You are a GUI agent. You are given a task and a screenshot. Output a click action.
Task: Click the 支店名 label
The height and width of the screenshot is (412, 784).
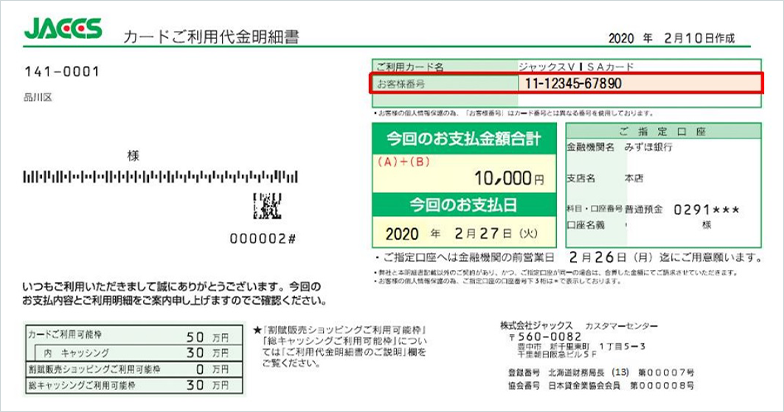(x=581, y=178)
